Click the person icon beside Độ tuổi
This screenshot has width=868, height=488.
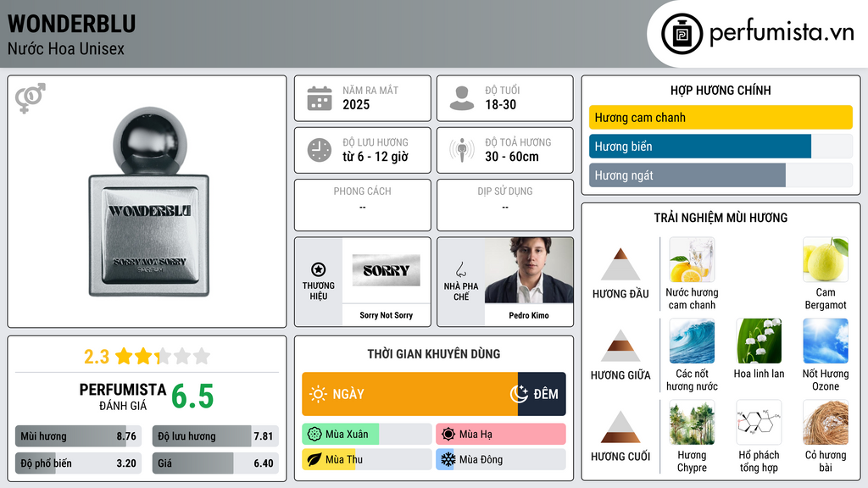(x=462, y=98)
